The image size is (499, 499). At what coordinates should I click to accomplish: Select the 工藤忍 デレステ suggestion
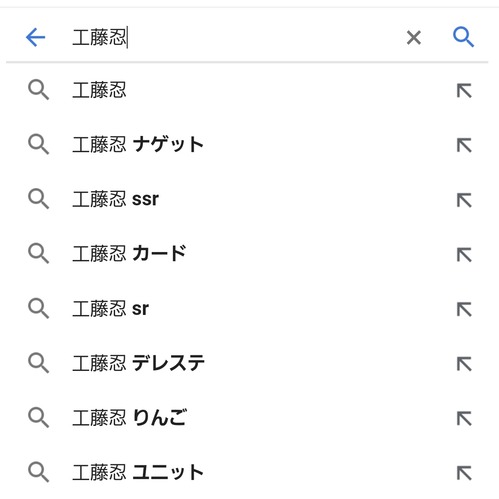tap(249, 363)
